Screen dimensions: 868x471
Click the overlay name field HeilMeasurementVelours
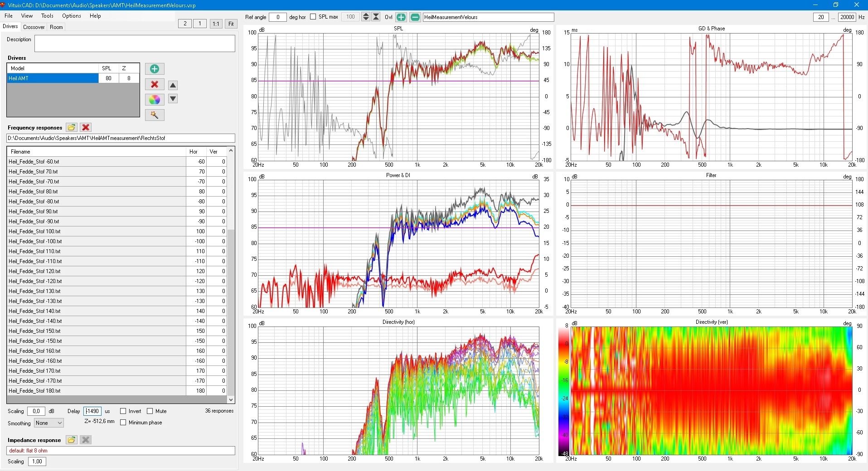pos(488,17)
